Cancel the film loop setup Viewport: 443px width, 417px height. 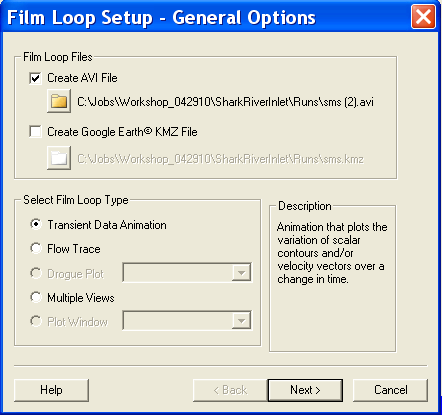pos(390,390)
